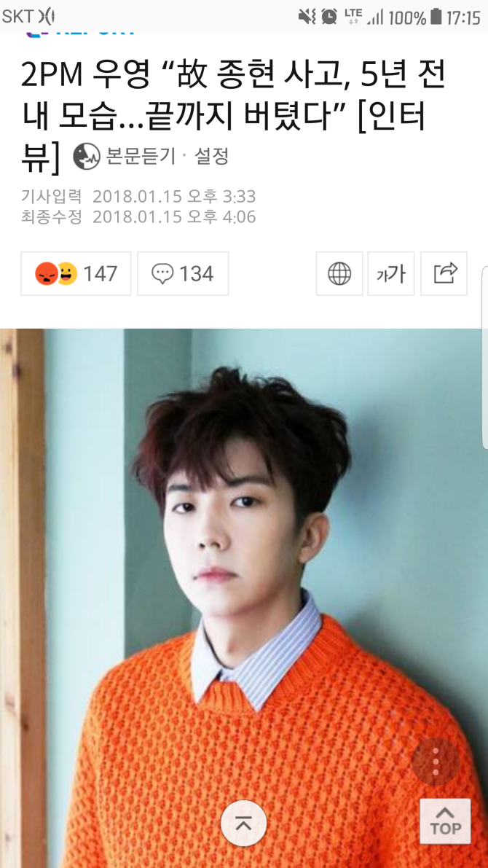Open the 설정 settings link
This screenshot has height=868, width=488.
tap(211, 157)
